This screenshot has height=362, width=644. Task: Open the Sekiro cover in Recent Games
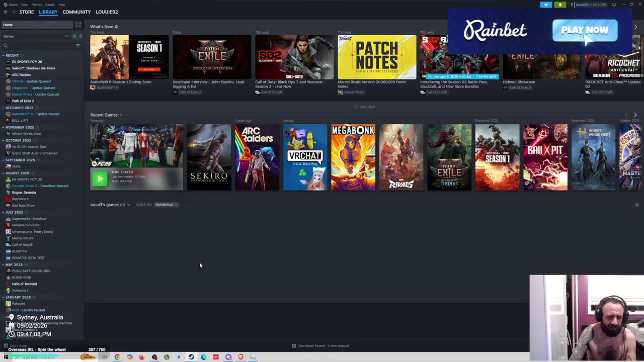209,157
